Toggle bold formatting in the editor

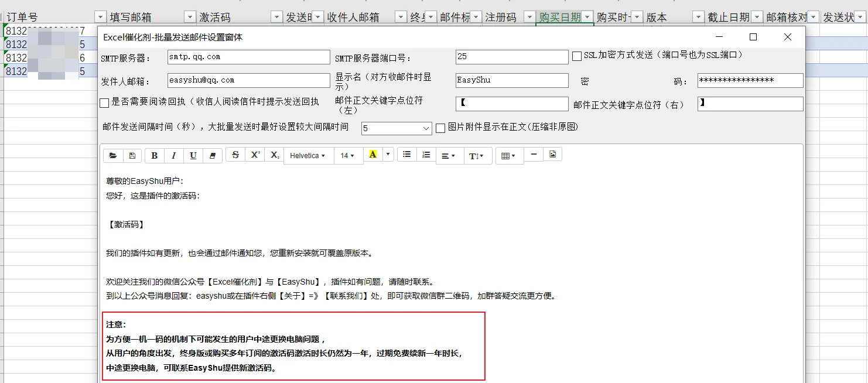155,156
